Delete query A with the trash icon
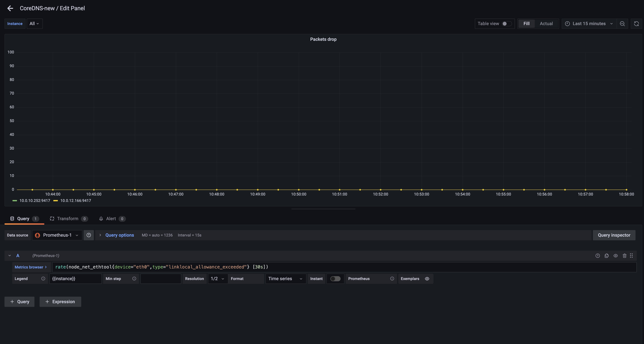 pos(624,256)
